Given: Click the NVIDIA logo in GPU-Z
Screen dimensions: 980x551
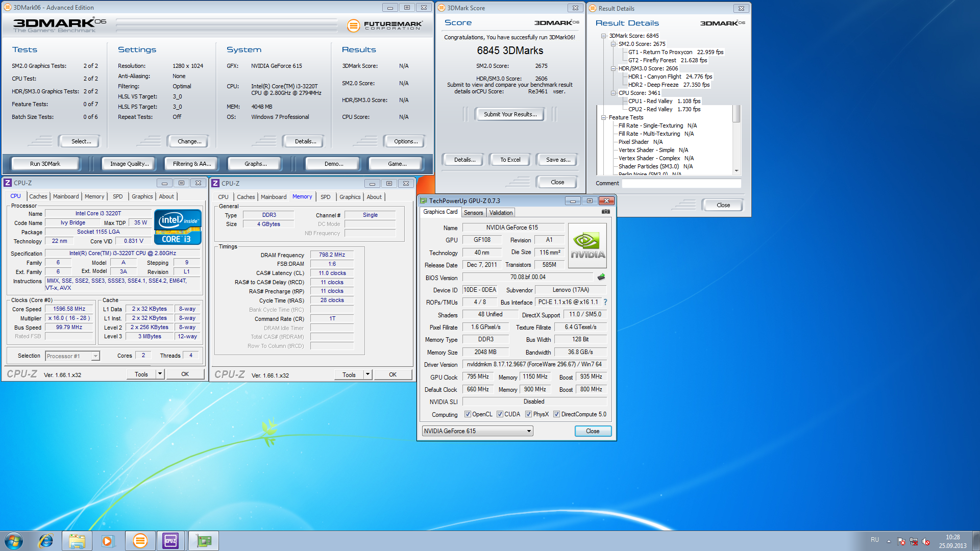Looking at the screenshot, I should tap(587, 245).
